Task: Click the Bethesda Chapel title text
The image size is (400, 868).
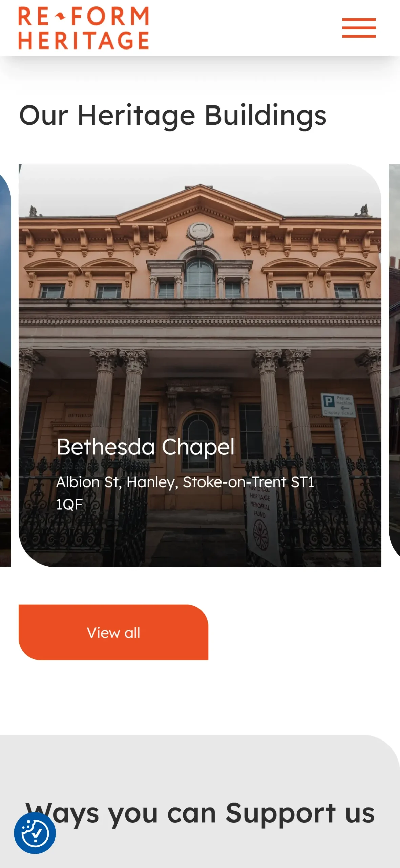Action: tap(145, 447)
